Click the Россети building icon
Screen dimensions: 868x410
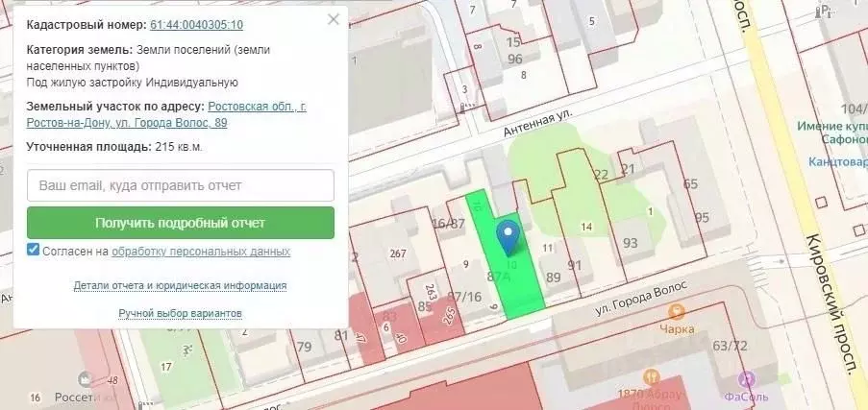click(x=87, y=379)
